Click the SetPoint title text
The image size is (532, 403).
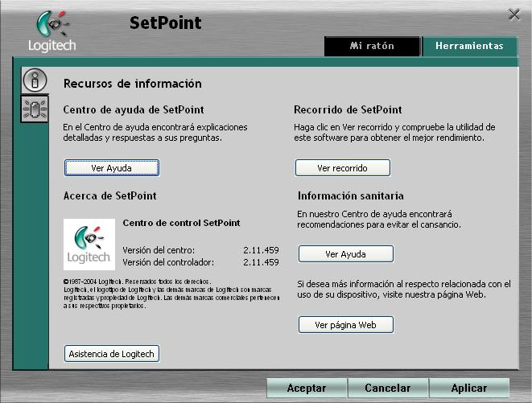pos(166,23)
